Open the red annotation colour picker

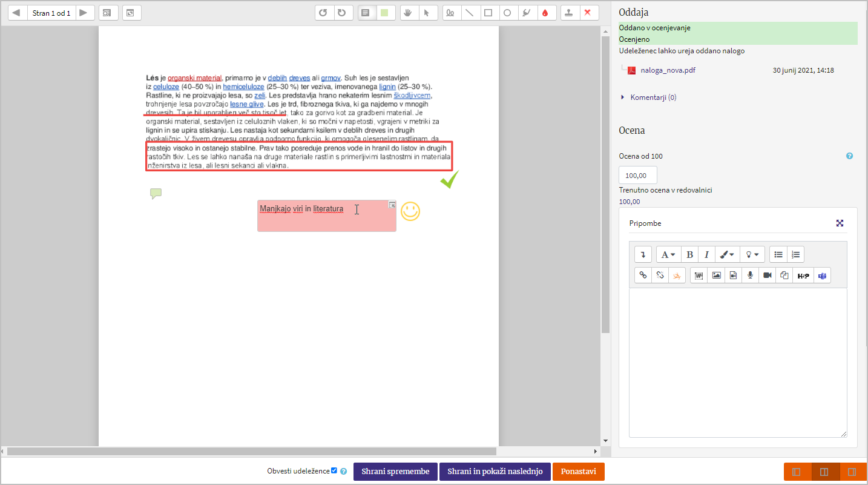(x=545, y=13)
